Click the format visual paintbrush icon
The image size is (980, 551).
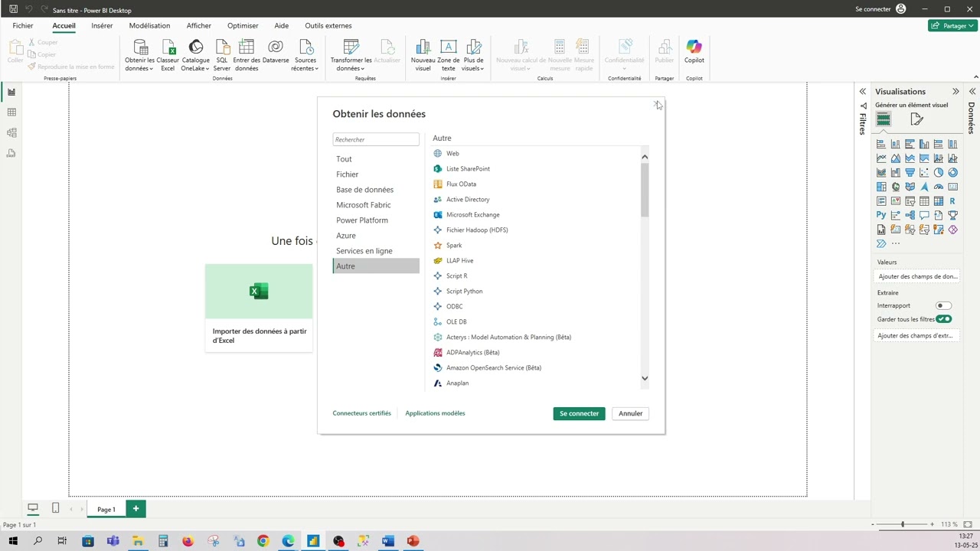point(917,119)
